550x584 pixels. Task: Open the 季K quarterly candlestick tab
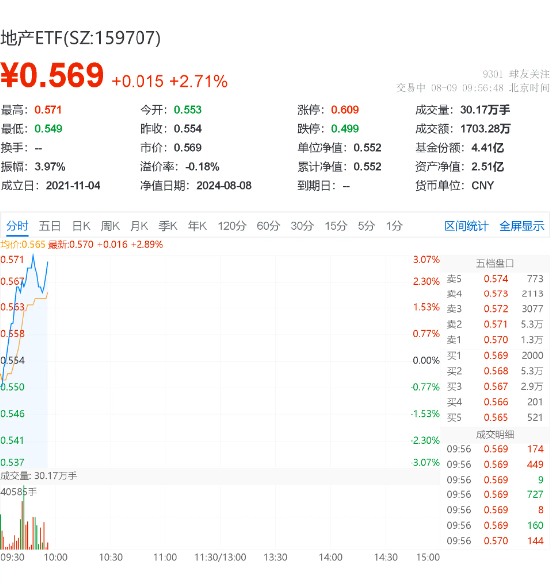coord(168,226)
